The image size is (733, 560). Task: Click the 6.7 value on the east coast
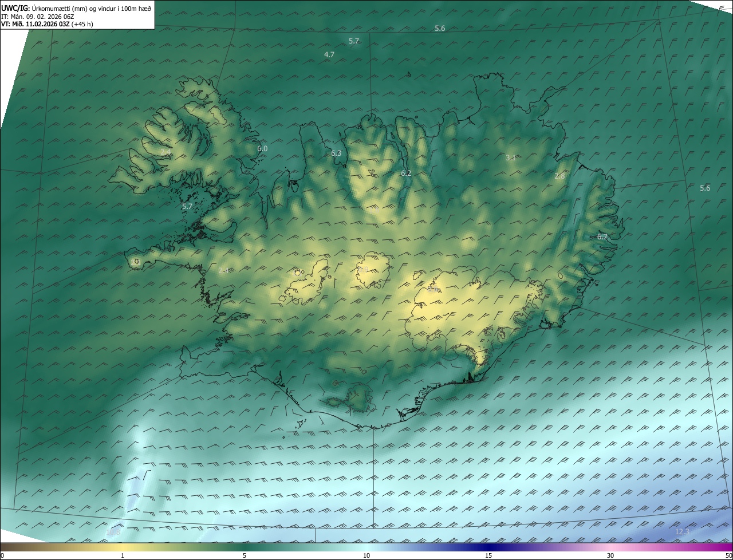[x=602, y=236]
